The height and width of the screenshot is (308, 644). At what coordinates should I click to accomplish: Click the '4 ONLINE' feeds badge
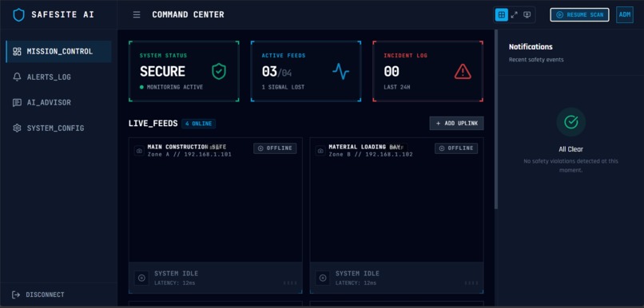coord(198,124)
